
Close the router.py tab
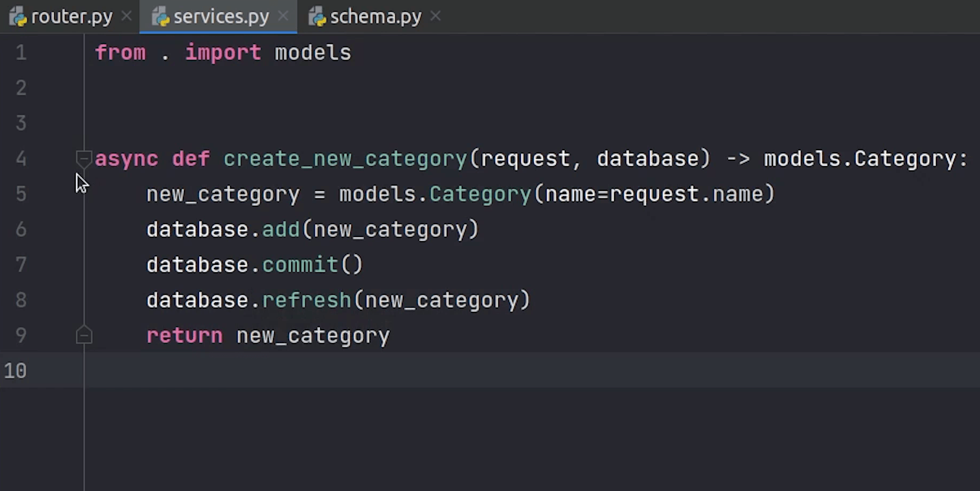point(127,17)
